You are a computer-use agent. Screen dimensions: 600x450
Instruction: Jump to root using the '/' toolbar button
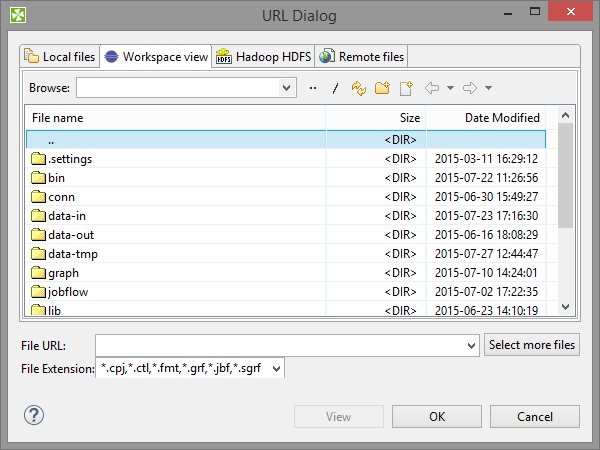click(x=336, y=88)
